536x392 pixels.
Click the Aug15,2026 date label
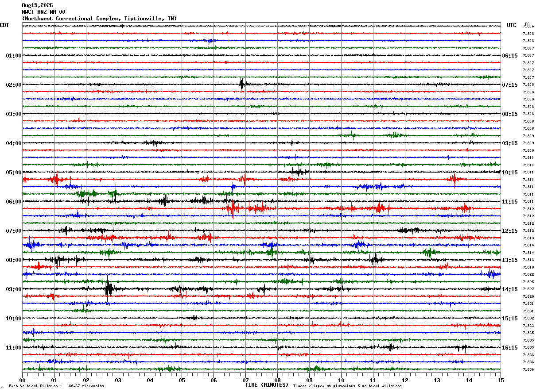click(x=37, y=5)
